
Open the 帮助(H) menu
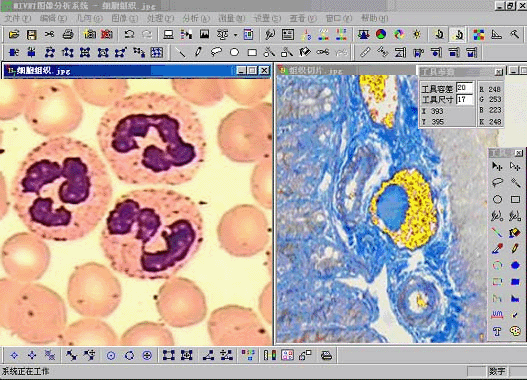(x=374, y=18)
